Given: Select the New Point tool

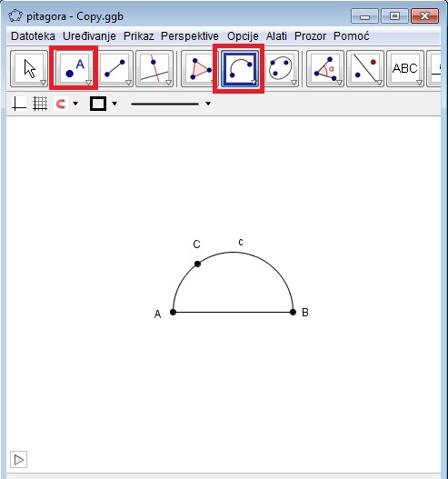Looking at the screenshot, I should (x=74, y=69).
